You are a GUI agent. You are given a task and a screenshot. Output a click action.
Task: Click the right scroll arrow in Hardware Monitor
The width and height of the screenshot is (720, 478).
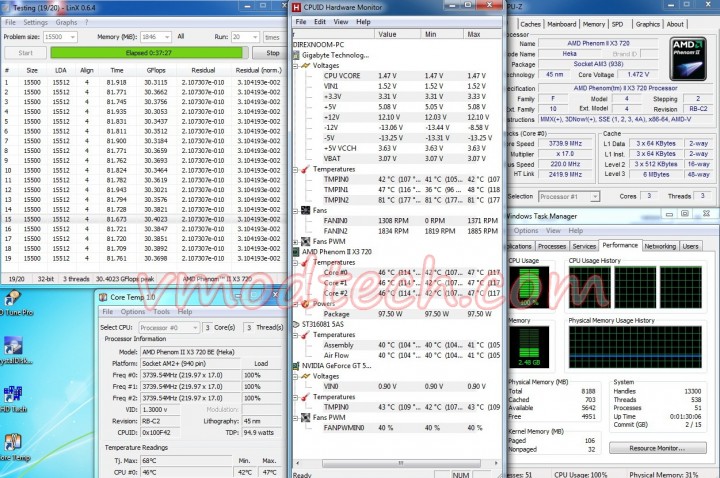coord(495,463)
